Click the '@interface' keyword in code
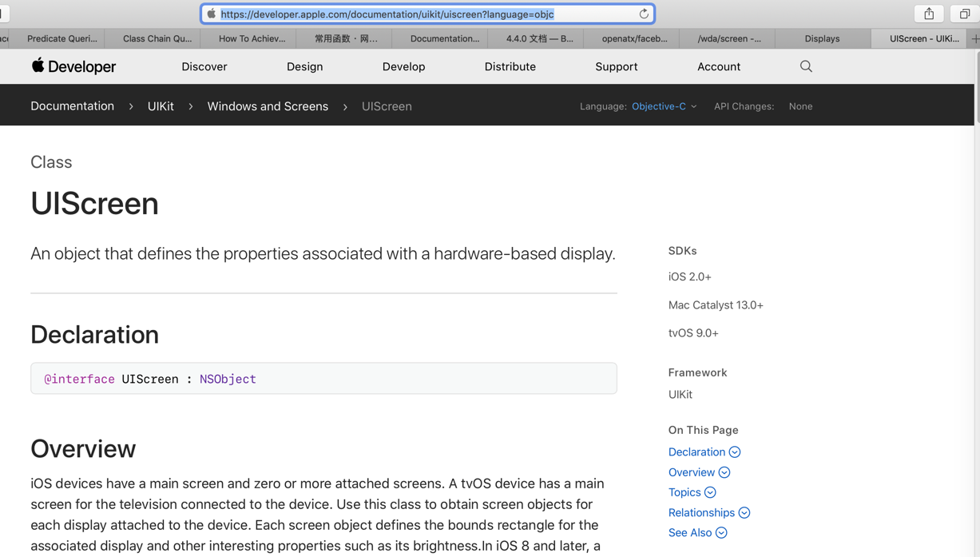The image size is (980, 557). coord(79,379)
